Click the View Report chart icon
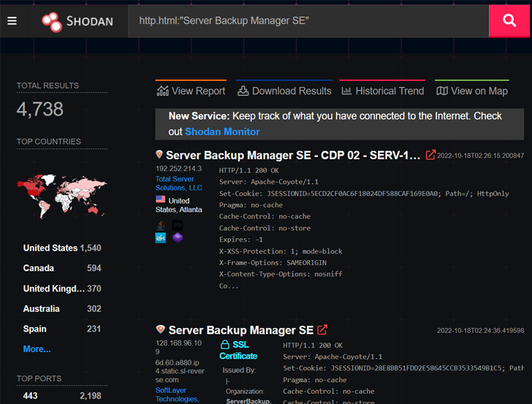This screenshot has width=532, height=404. click(x=162, y=91)
